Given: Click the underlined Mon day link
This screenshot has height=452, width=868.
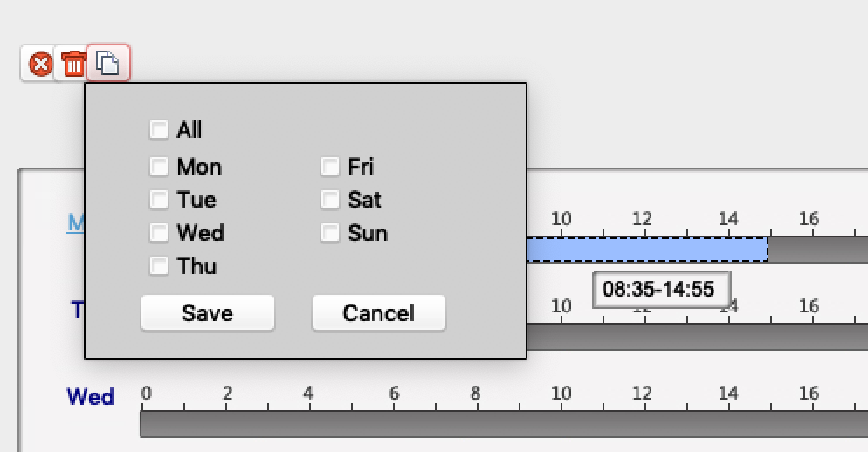Looking at the screenshot, I should click(x=76, y=223).
